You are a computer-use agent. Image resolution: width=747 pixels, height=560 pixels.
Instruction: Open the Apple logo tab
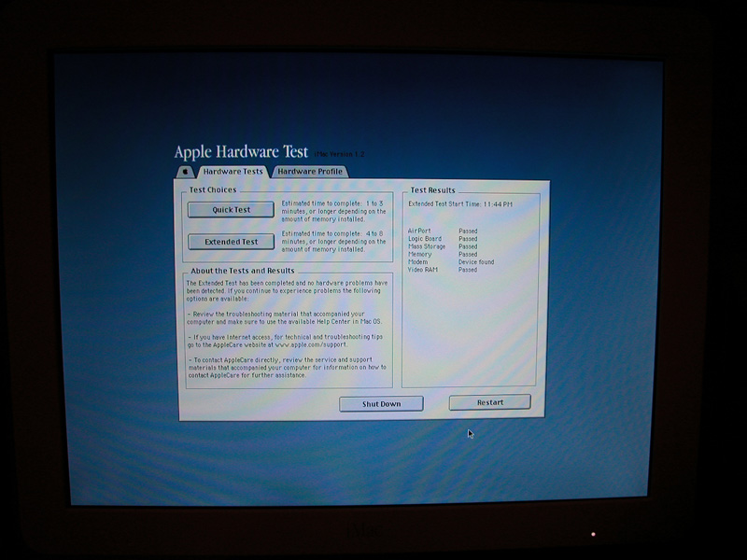pos(186,172)
